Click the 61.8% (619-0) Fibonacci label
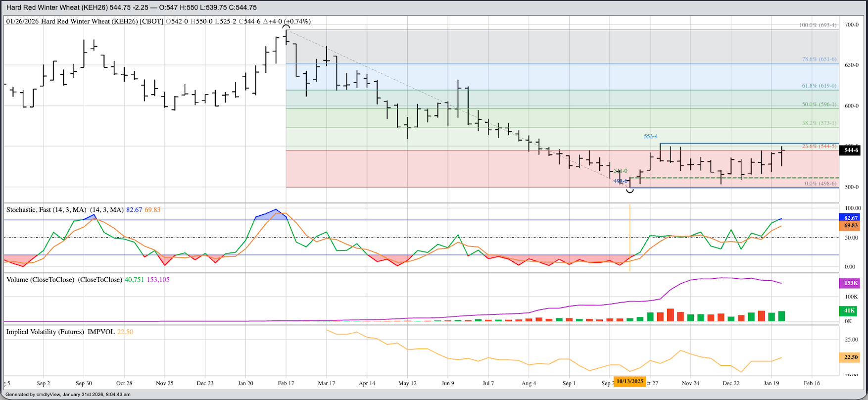 point(819,86)
